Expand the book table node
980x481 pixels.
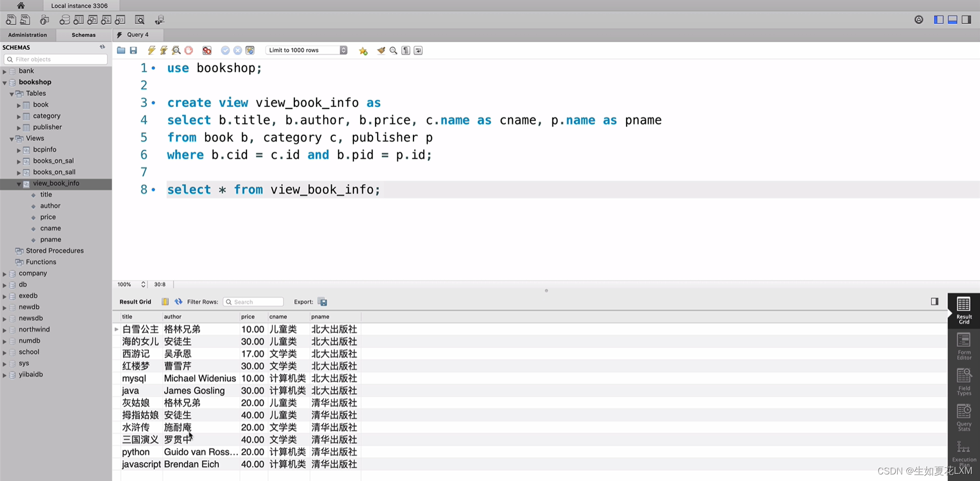(19, 104)
